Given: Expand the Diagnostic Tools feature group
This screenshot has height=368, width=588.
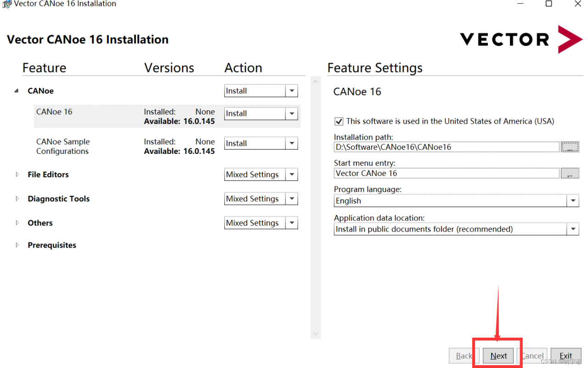Looking at the screenshot, I should [17, 199].
